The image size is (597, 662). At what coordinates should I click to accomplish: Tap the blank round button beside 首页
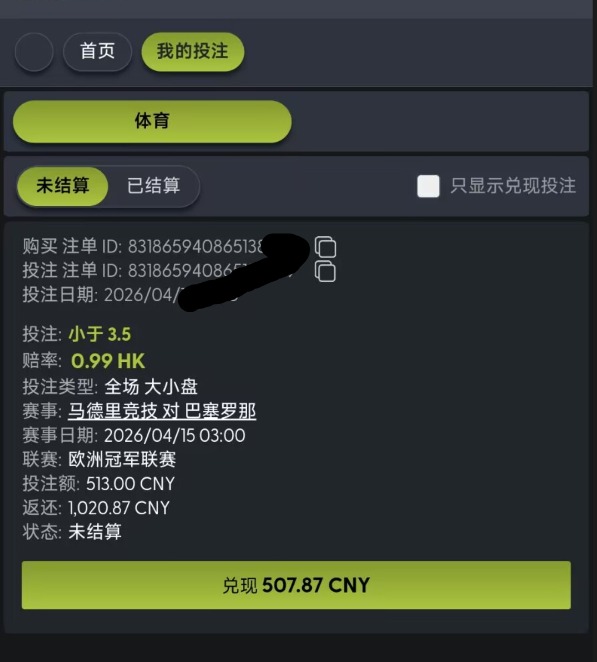[34, 52]
